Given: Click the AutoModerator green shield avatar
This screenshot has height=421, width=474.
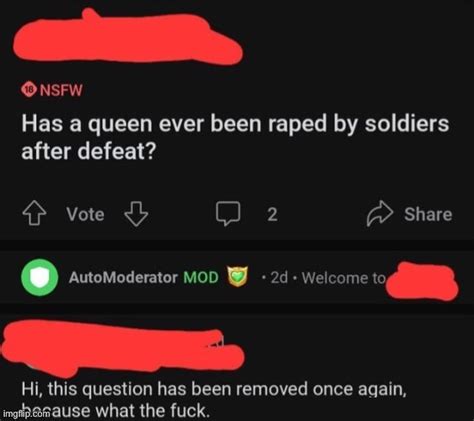Looking at the screenshot, I should (40, 277).
